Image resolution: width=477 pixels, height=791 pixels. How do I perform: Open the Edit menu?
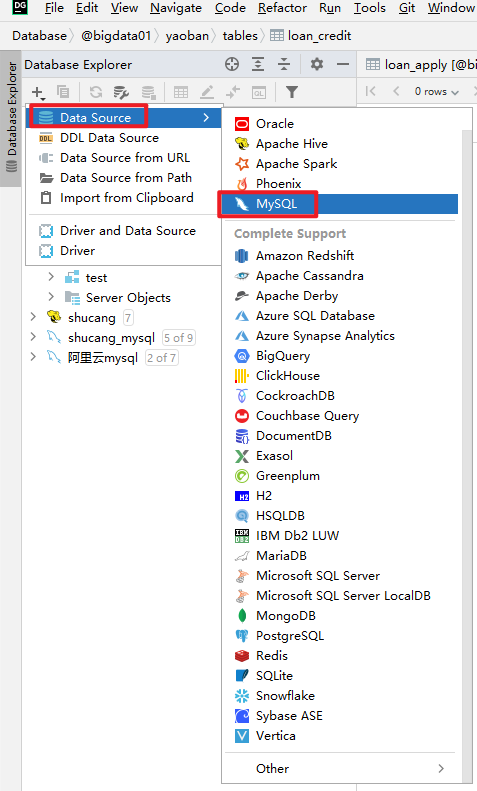(x=87, y=8)
